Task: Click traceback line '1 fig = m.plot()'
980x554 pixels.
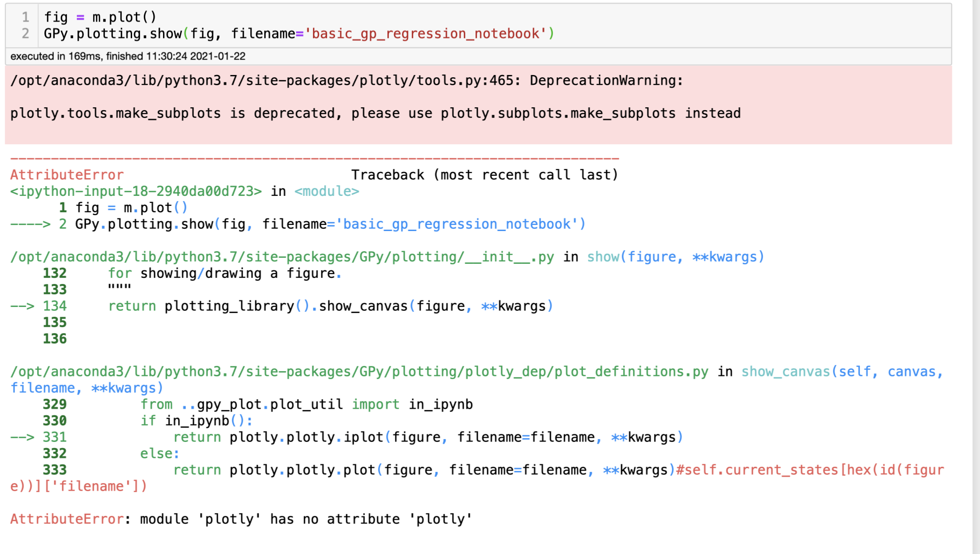Action: coord(123,208)
